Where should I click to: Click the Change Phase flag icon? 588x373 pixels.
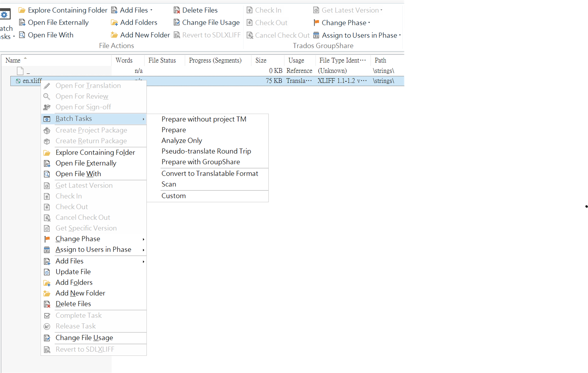pos(47,239)
